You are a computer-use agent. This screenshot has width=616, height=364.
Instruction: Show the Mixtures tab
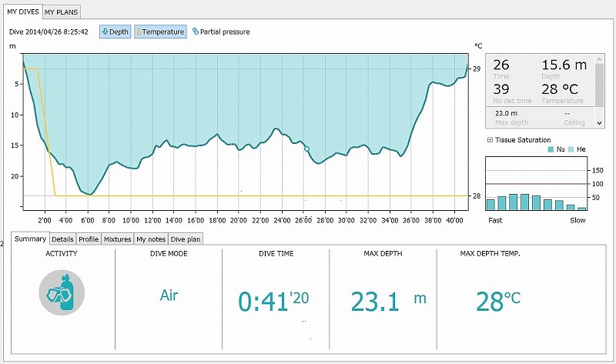[x=117, y=239]
